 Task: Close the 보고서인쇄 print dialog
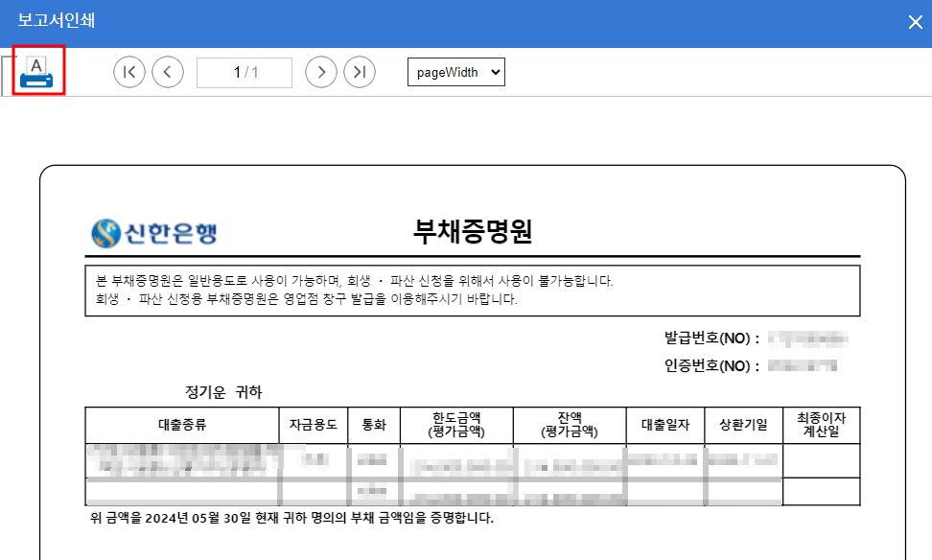tap(916, 21)
